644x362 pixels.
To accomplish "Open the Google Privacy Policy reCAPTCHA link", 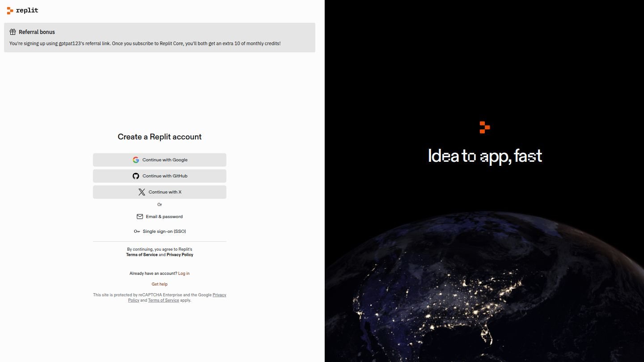I will (219, 295).
